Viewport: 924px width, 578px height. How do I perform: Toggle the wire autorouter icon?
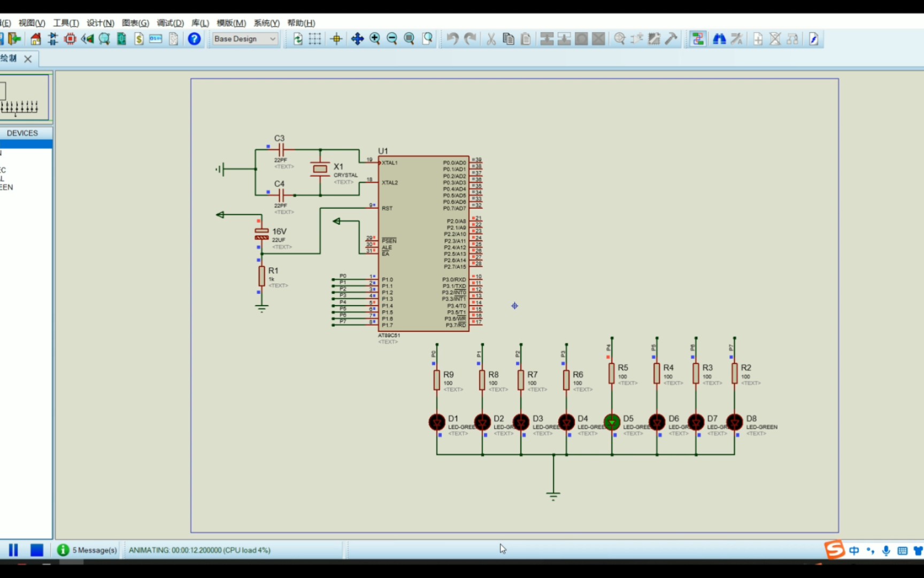pyautogui.click(x=697, y=39)
